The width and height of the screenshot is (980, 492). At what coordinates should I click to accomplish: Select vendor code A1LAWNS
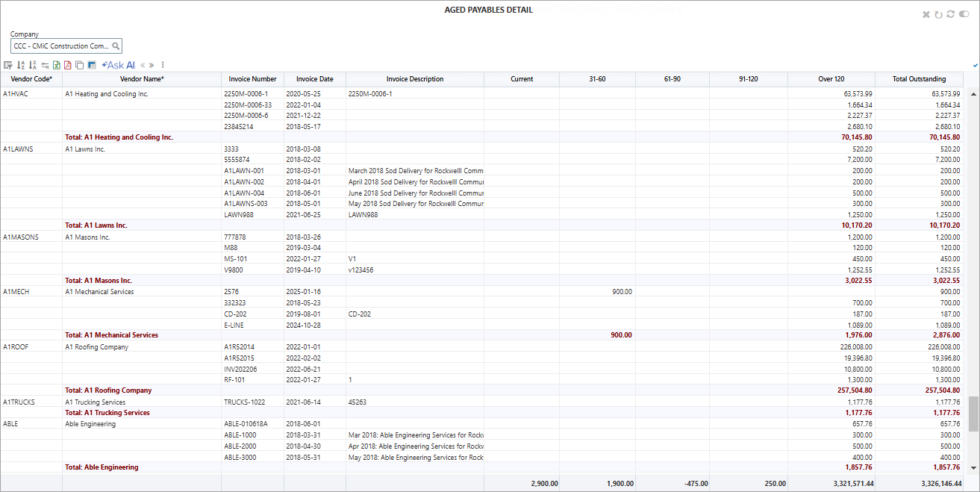pos(18,149)
